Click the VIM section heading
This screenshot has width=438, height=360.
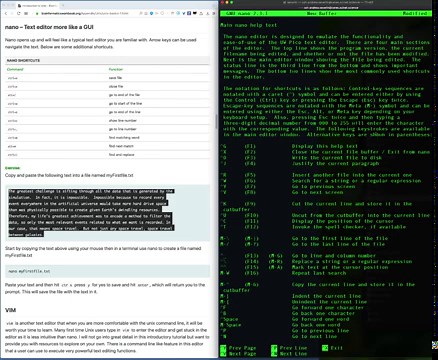pos(10,310)
